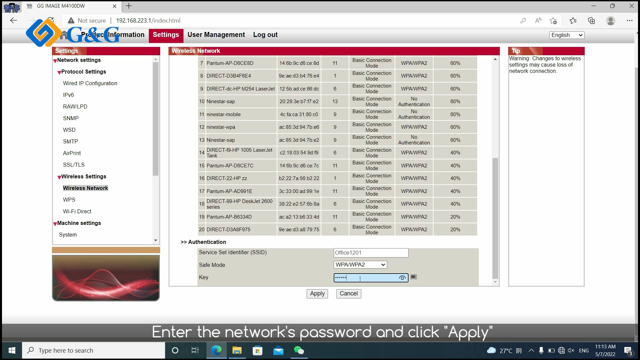This screenshot has height=360, width=640.
Task: Open the browser profile avatar icon
Action: pos(610,20)
